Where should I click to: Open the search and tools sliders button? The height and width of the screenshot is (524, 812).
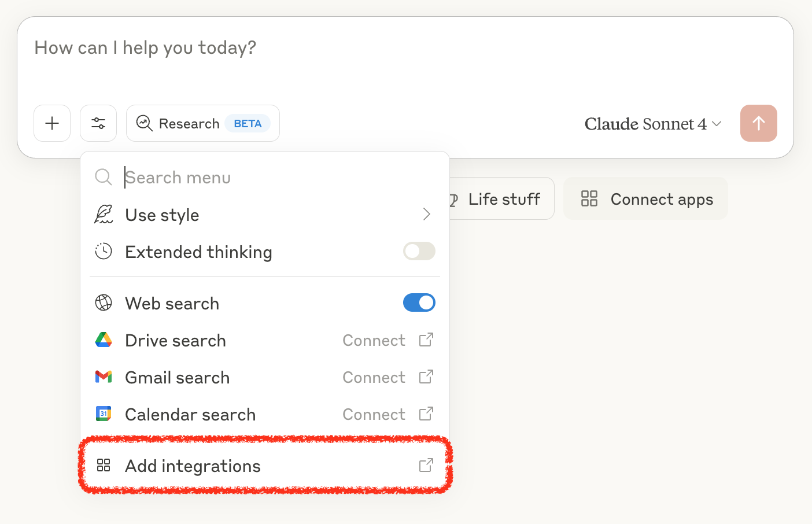(x=98, y=123)
